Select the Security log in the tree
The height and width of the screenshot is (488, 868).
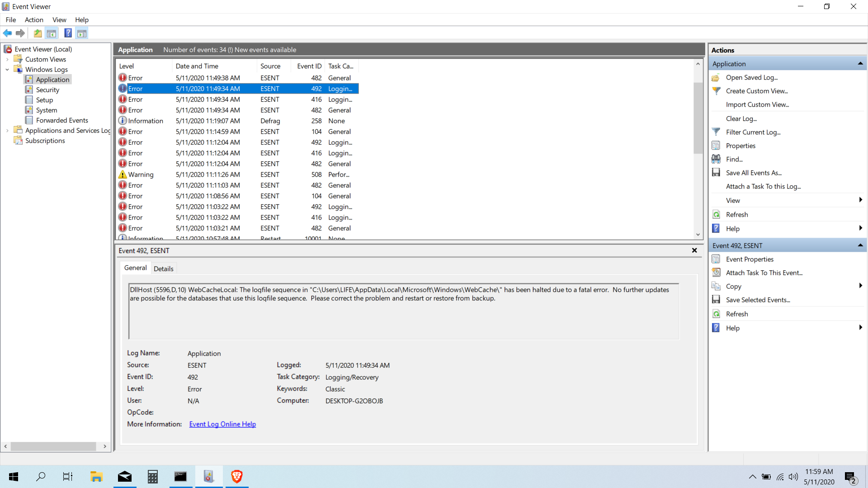click(x=47, y=90)
